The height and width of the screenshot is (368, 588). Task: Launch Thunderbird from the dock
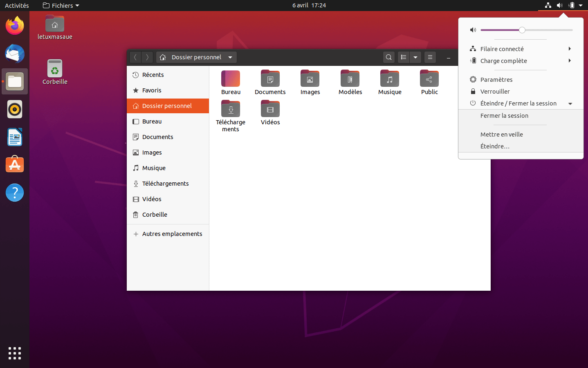tap(15, 54)
